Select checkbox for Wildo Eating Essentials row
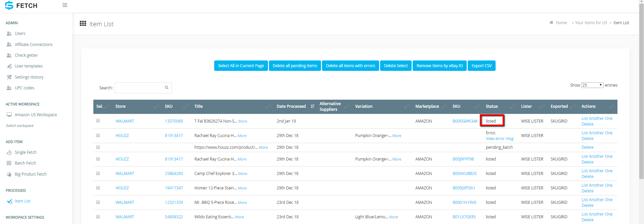The image size is (644, 224). point(98,217)
